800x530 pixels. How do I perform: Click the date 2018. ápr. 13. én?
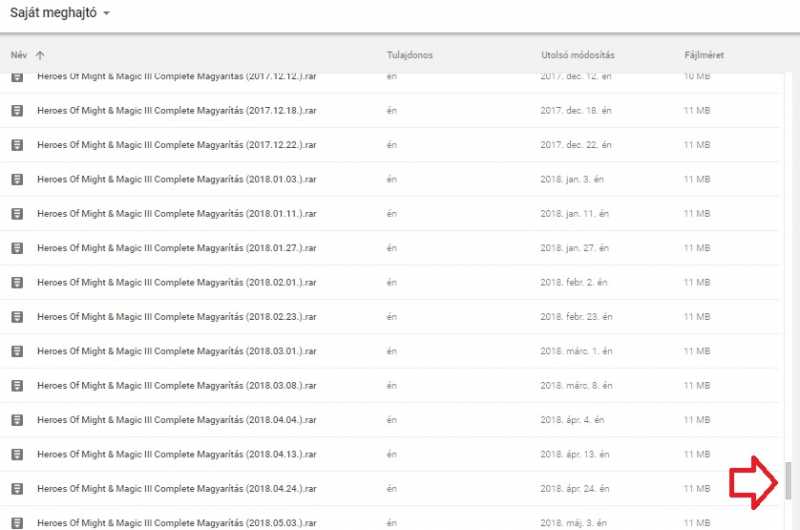(x=574, y=454)
